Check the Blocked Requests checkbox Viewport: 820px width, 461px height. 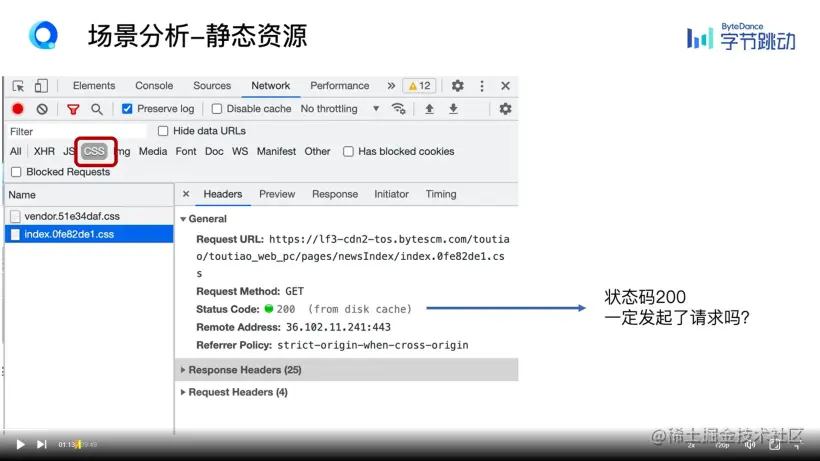(x=16, y=172)
